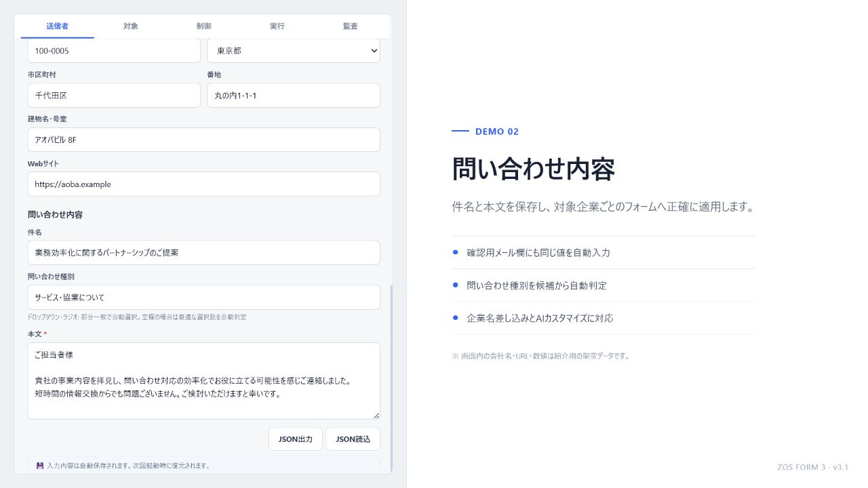Click the 問い合わせ内容 section heading in form

(x=56, y=215)
